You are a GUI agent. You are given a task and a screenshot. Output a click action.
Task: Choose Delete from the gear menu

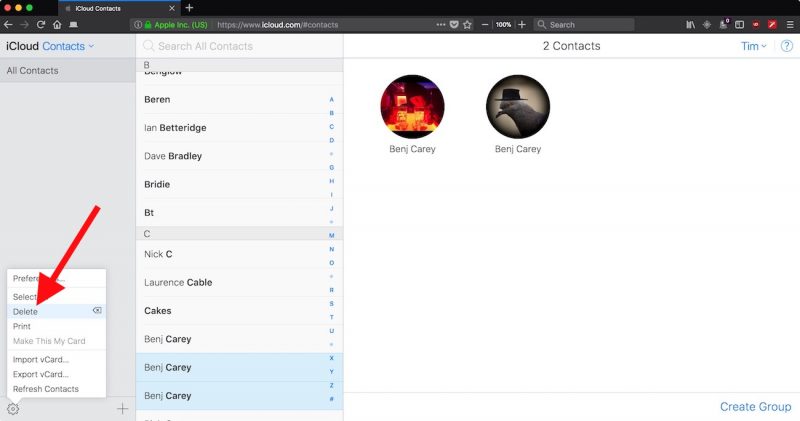pos(26,312)
